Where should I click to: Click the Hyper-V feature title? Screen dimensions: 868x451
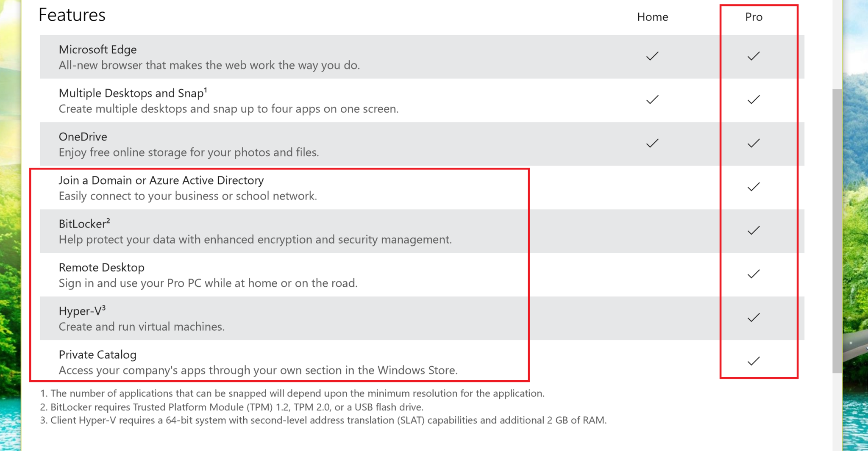point(80,311)
